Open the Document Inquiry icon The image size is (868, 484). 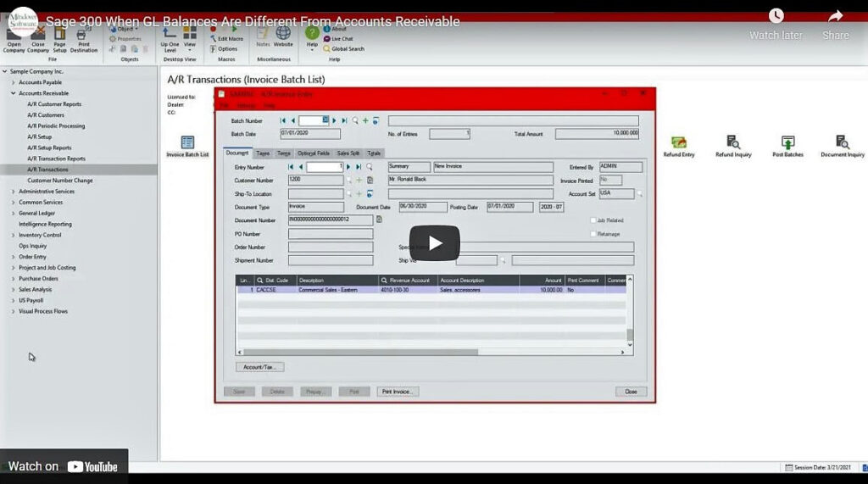(x=842, y=146)
